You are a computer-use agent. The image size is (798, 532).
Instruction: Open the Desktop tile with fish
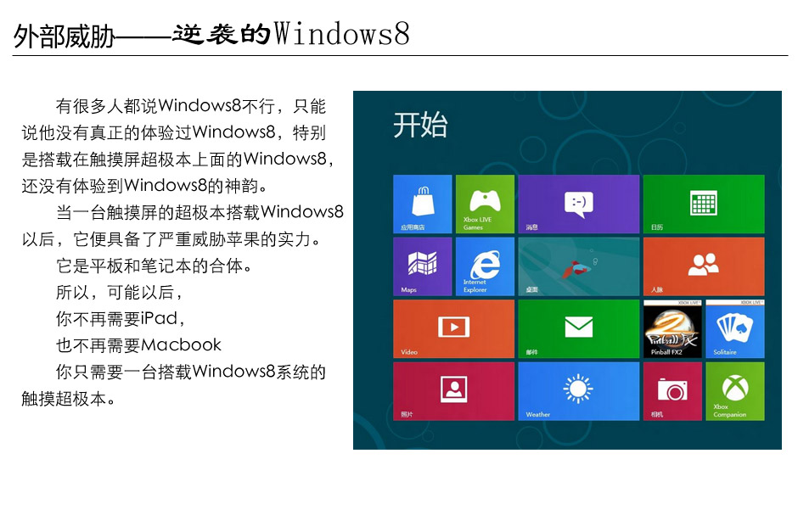[x=578, y=266]
